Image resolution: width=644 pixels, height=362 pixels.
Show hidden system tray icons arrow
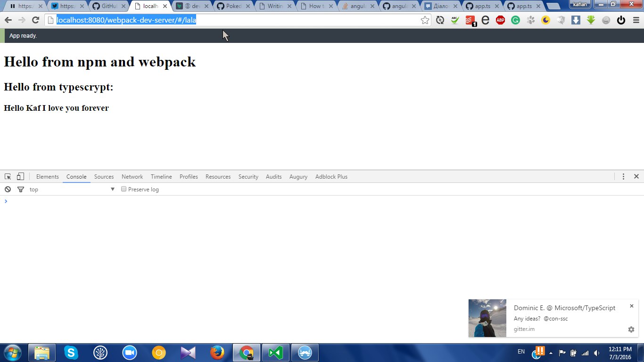551,353
